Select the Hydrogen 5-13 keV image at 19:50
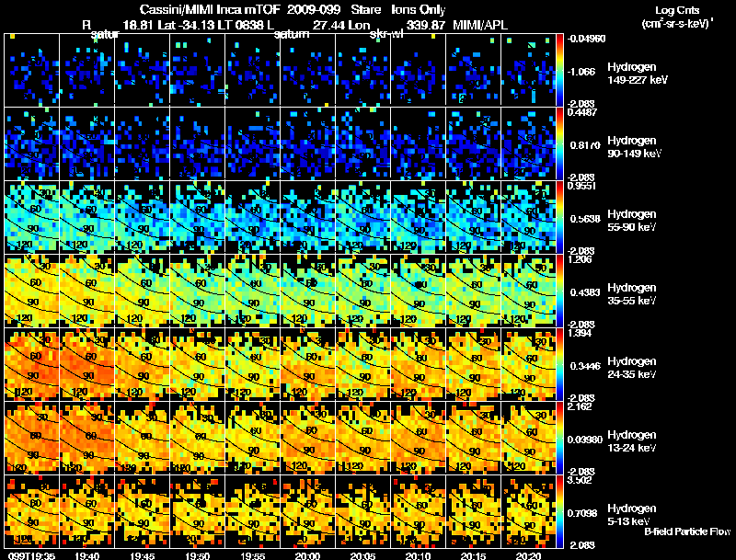The width and height of the screenshot is (736, 560). [198, 511]
